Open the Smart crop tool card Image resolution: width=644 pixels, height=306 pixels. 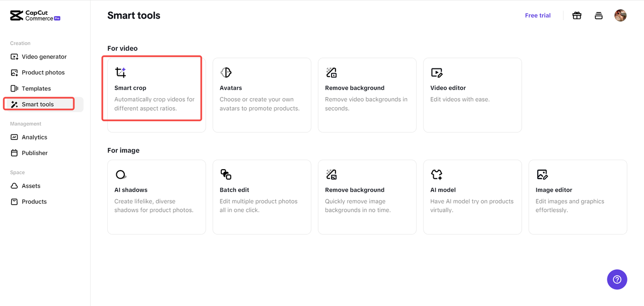coord(156,95)
